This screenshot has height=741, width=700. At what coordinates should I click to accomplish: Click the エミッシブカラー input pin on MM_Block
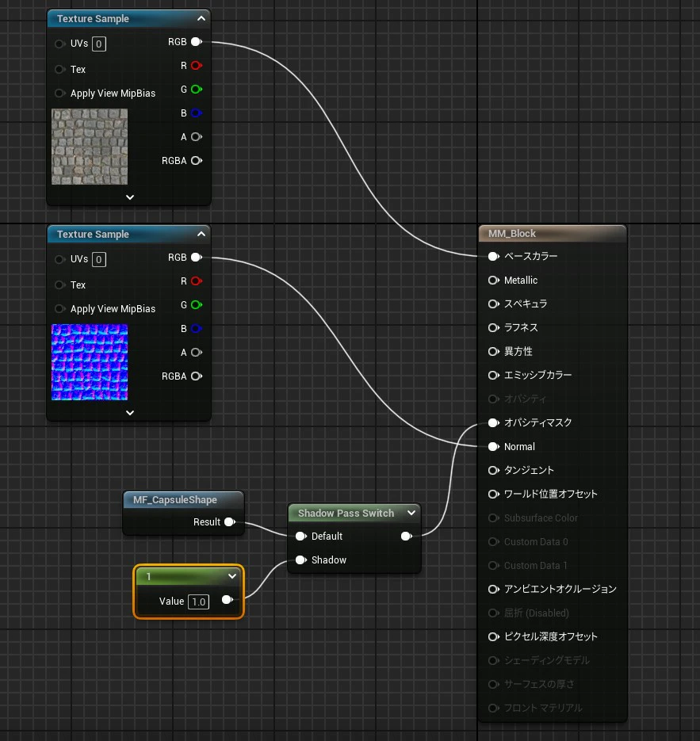[493, 375]
